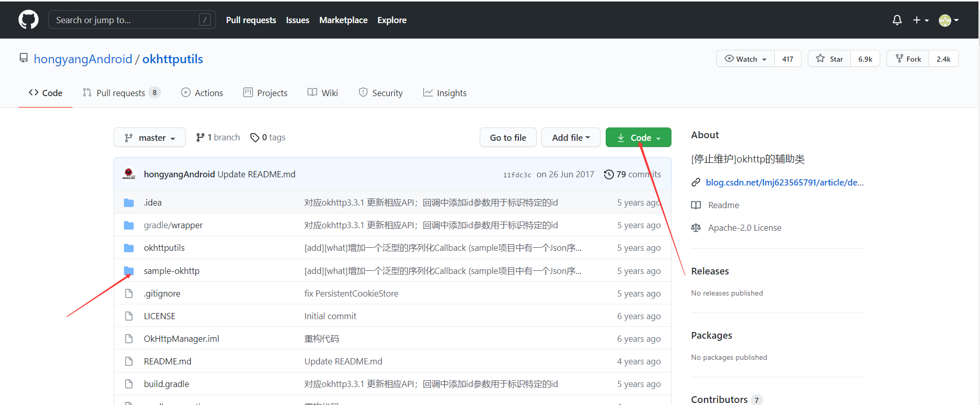Open the Apache-2.0 License link
Viewport: 980px width, 405px height.
click(x=745, y=228)
